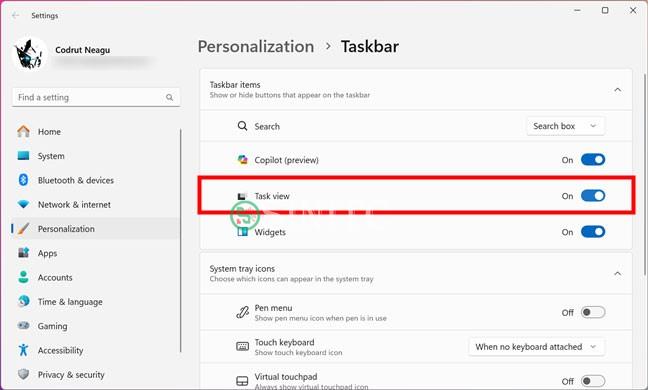
Task: Click the sidebar navigation scrollbar
Action: click(181, 240)
